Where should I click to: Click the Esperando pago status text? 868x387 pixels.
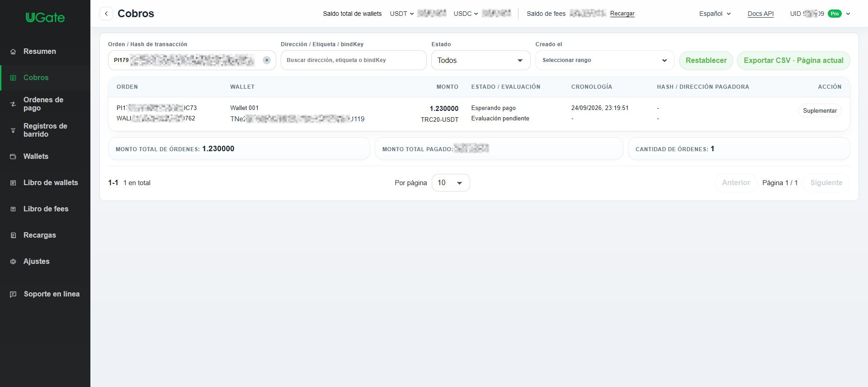(x=493, y=108)
